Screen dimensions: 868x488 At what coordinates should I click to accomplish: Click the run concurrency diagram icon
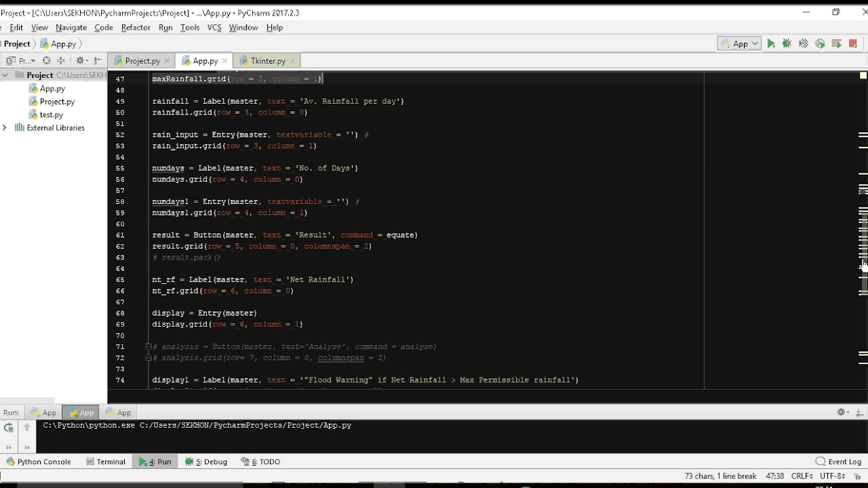coord(836,43)
